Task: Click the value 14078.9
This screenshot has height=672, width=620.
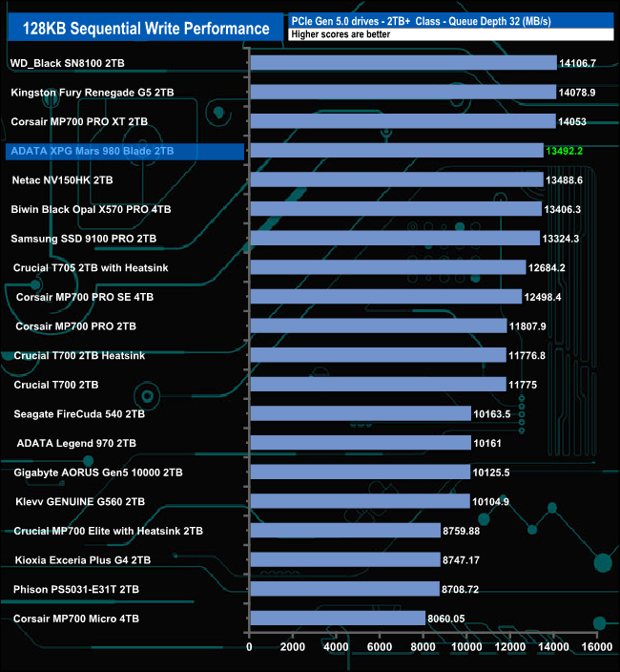Action: 577,93
